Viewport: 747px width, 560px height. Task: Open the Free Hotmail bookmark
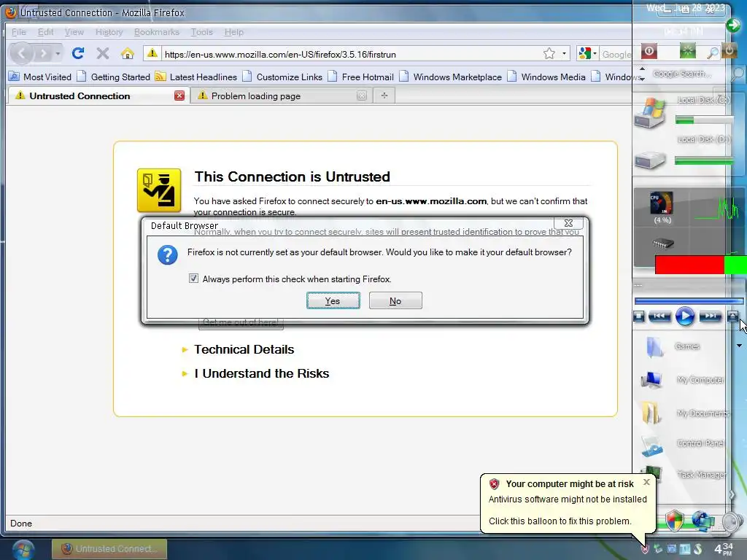[360, 77]
